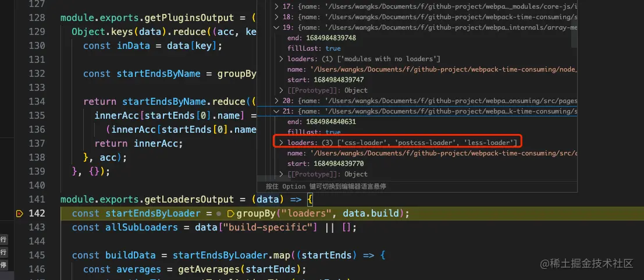Image resolution: width=644 pixels, height=280 pixels.
Task: Click the inline step marker before groupBy
Action: tap(230, 214)
